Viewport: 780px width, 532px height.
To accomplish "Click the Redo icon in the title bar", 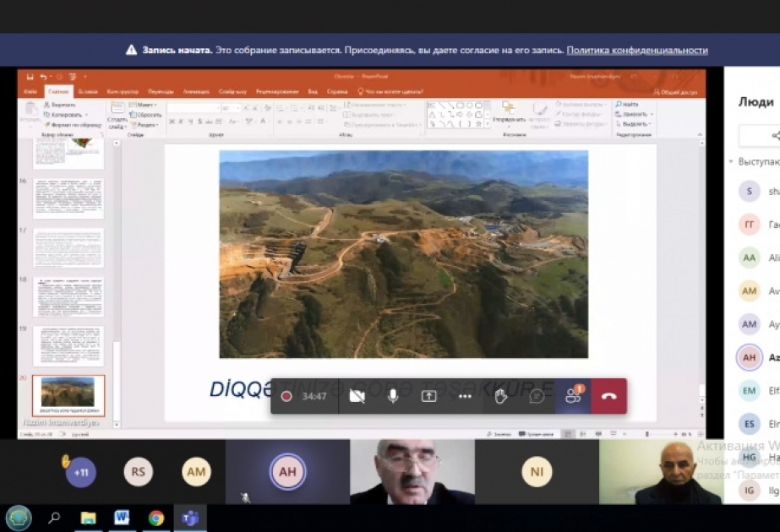I will (x=59, y=77).
